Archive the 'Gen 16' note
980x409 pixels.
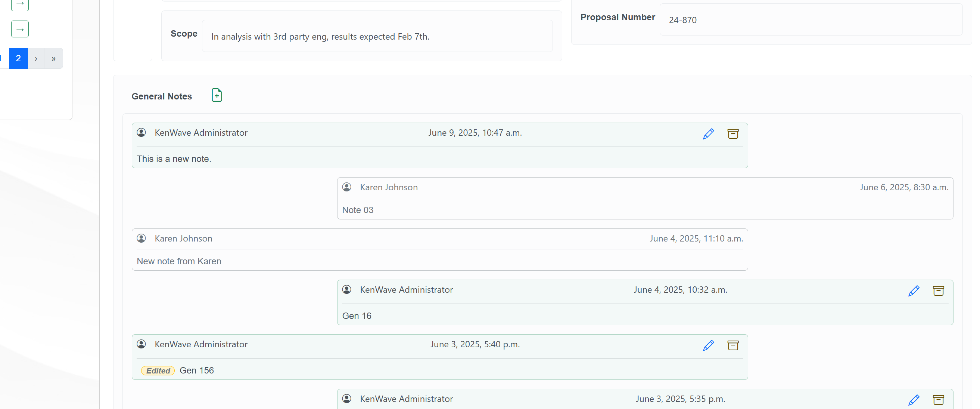938,291
